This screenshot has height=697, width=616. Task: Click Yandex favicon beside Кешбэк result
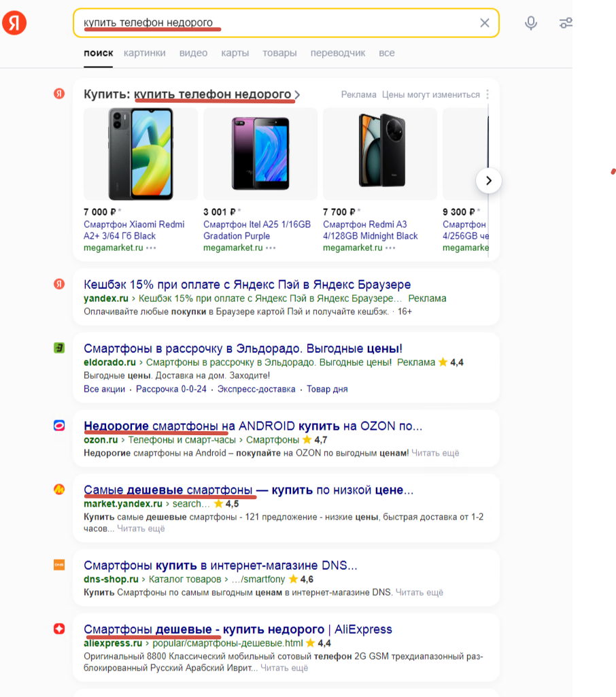(59, 284)
